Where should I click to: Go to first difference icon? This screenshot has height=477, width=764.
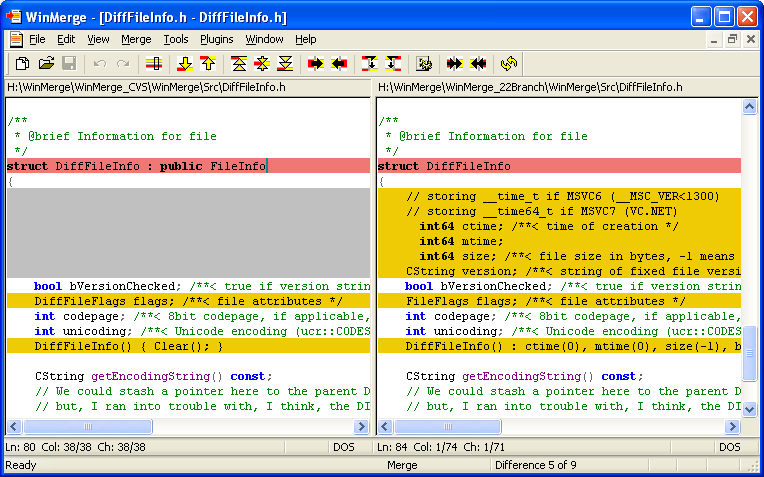[239, 64]
